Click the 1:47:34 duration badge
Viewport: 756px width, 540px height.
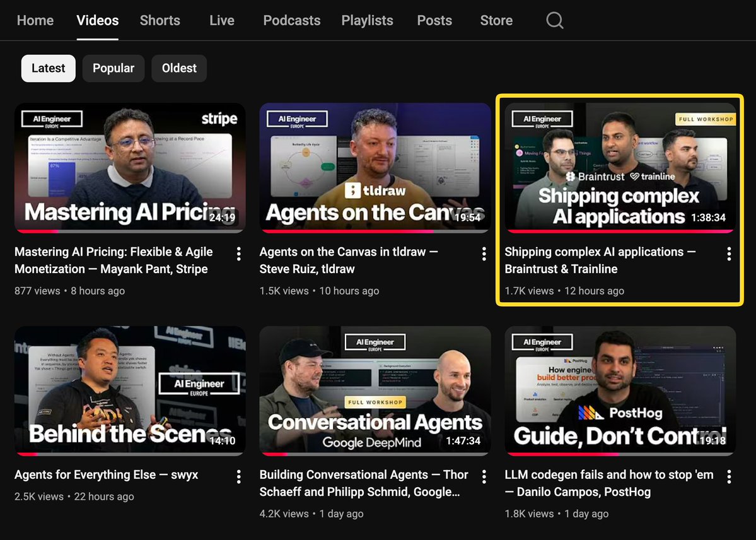tap(463, 440)
